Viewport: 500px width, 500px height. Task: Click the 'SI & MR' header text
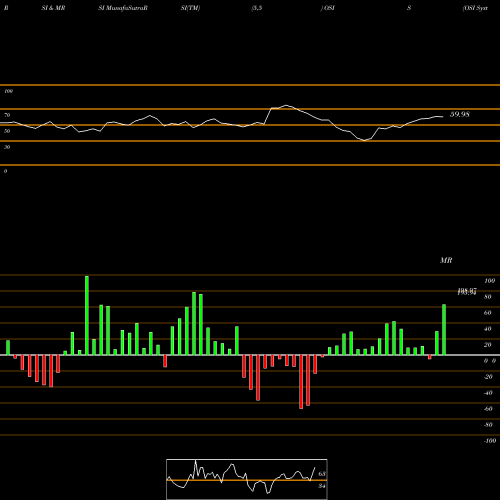tap(53, 8)
